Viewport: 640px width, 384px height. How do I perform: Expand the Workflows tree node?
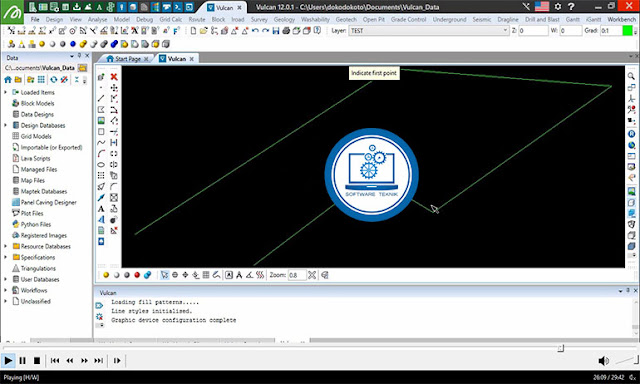click(x=5, y=290)
